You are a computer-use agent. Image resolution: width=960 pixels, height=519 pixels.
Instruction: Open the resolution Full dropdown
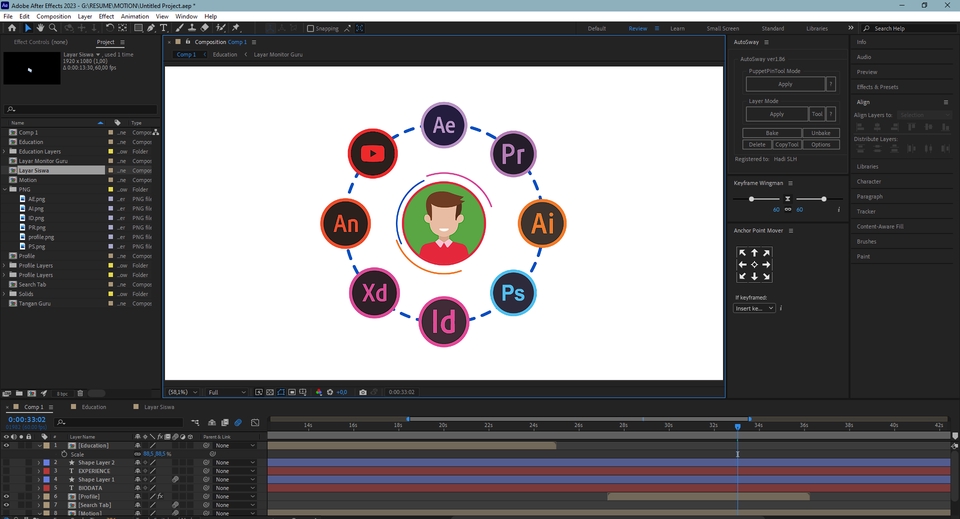227,392
